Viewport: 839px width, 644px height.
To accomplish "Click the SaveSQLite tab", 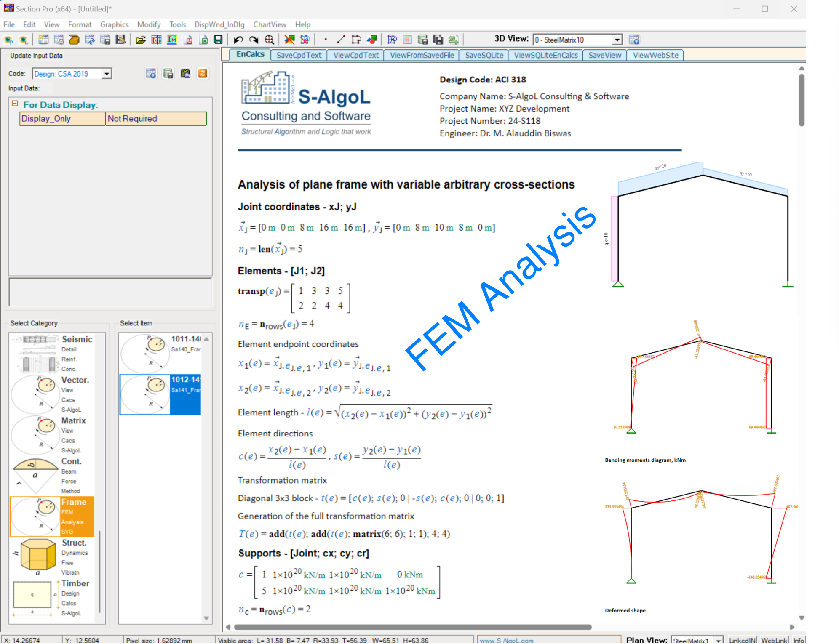I will pyautogui.click(x=484, y=55).
